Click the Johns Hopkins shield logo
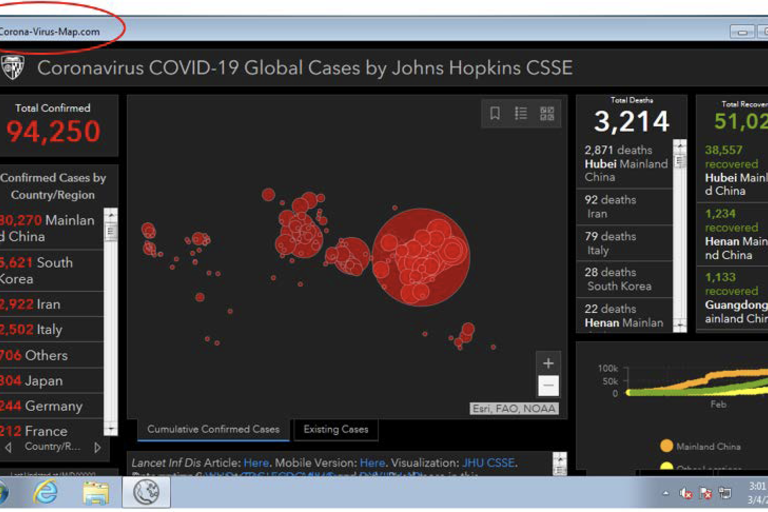The width and height of the screenshot is (768, 512). coord(12,67)
